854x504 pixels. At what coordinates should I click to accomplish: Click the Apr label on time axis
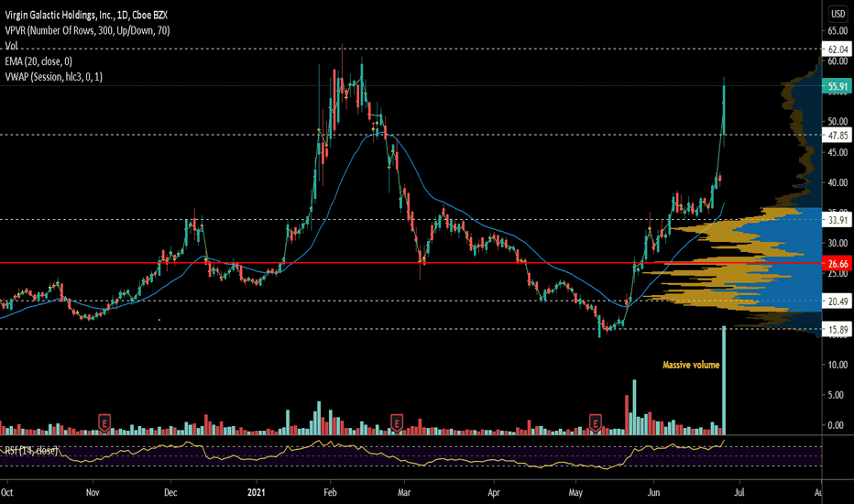[x=494, y=493]
